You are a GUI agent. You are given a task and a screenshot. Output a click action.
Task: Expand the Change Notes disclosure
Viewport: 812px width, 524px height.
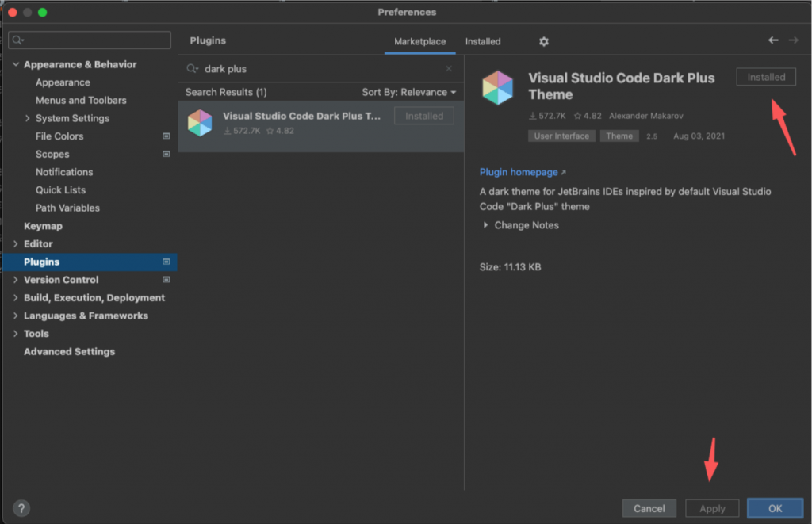tap(485, 225)
